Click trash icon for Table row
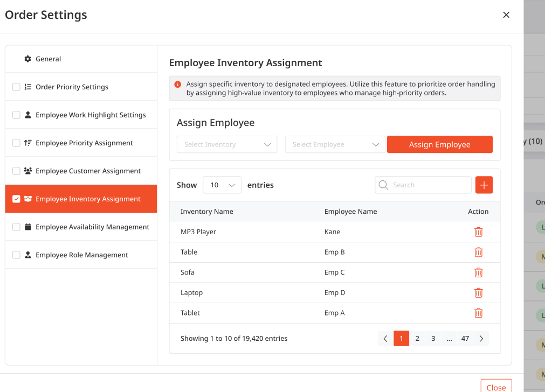545x392 pixels. tap(478, 252)
